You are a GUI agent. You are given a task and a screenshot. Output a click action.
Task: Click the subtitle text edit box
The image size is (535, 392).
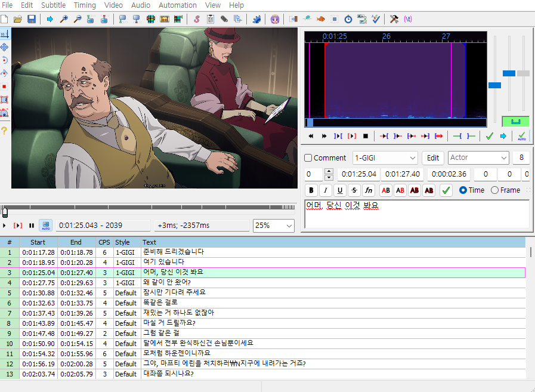click(416, 214)
